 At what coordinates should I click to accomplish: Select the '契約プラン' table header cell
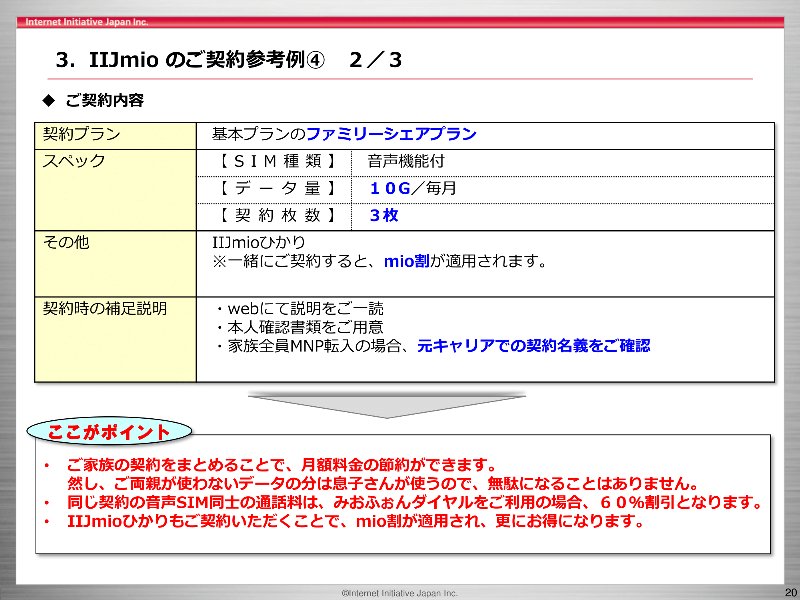[x=115, y=136]
